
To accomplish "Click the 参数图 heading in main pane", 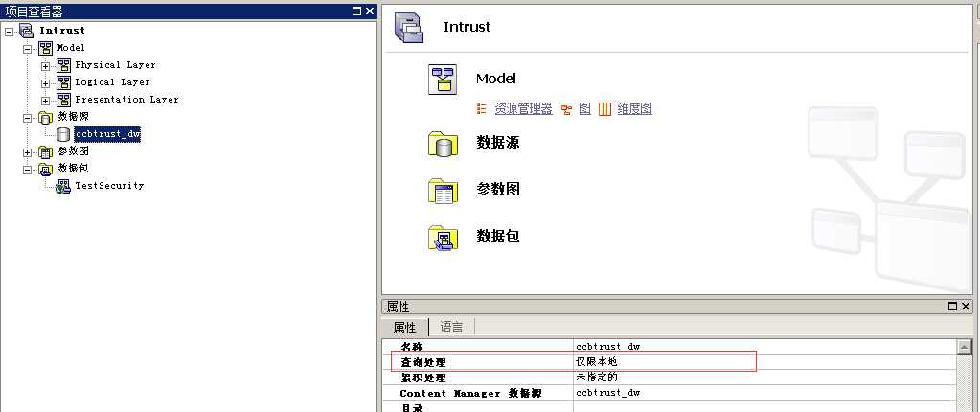I will 498,190.
